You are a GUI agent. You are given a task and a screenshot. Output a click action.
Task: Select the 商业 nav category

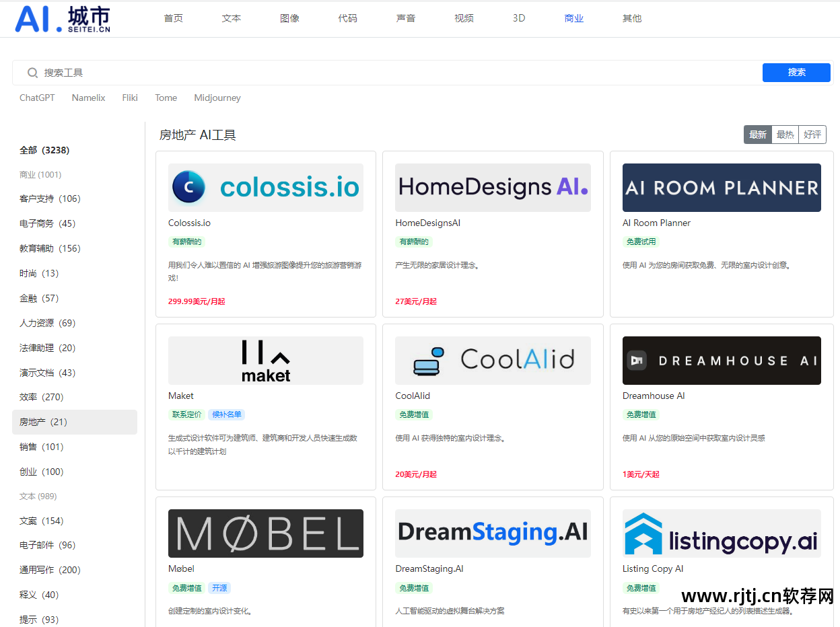click(x=574, y=18)
